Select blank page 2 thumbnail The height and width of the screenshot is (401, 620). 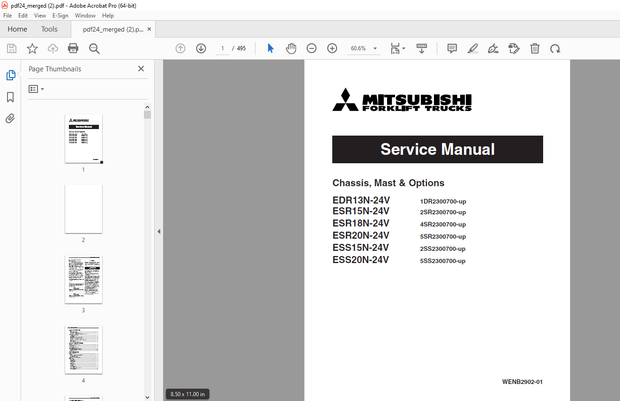tap(84, 209)
